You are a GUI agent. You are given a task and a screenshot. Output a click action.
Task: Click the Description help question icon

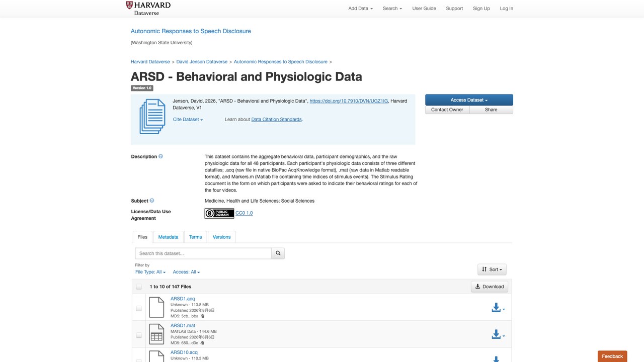click(x=161, y=156)
